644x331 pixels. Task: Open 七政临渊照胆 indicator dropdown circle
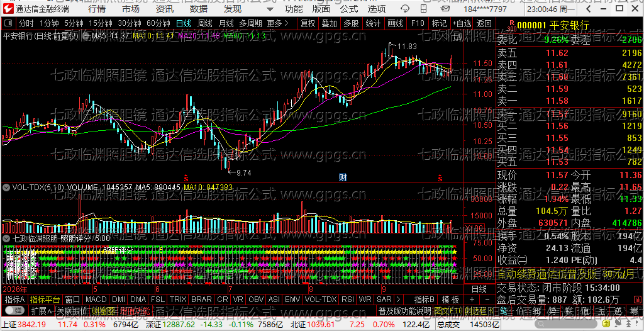(x=6, y=238)
